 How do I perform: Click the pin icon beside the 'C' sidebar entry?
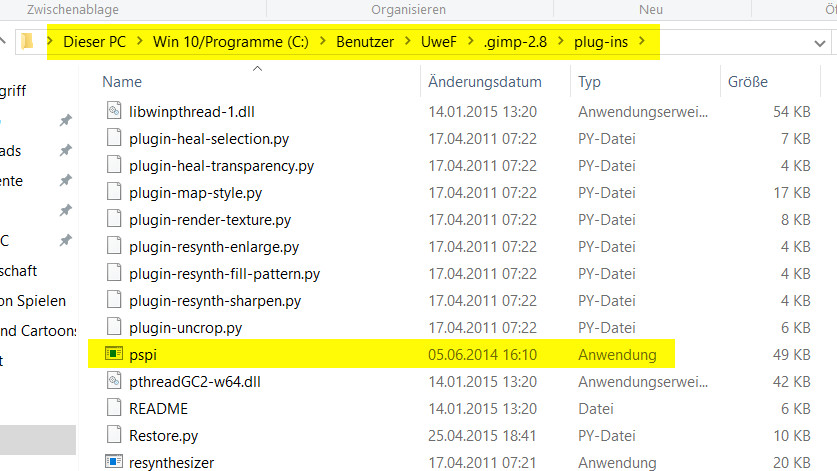pos(66,240)
